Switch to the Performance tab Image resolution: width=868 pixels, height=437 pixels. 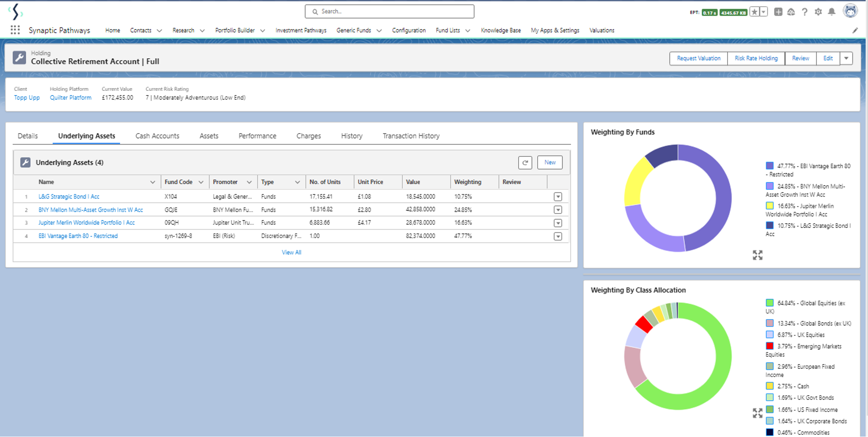257,136
